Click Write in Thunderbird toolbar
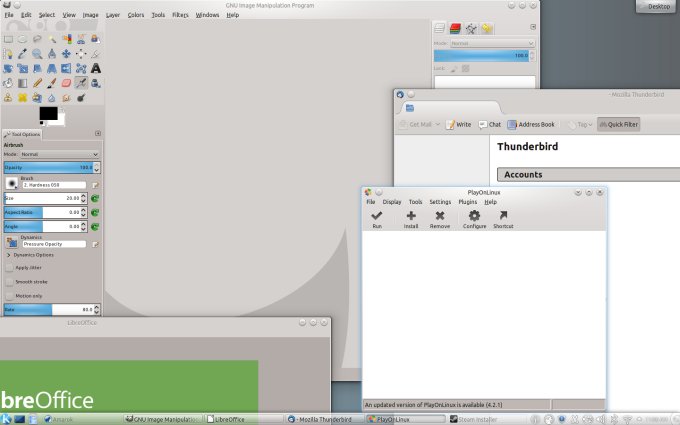Screen dimensions: 680x425 458,124
